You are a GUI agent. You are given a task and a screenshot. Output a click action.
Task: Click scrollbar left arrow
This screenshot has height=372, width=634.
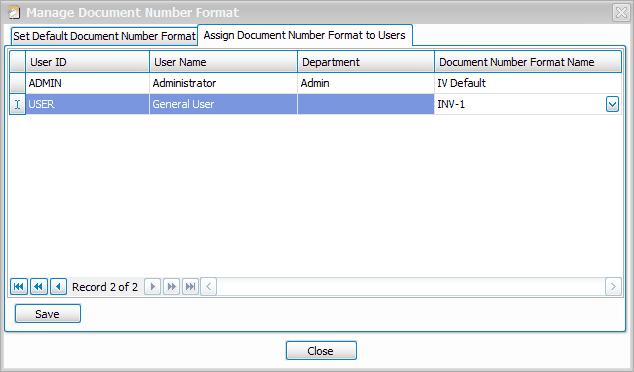pos(209,287)
